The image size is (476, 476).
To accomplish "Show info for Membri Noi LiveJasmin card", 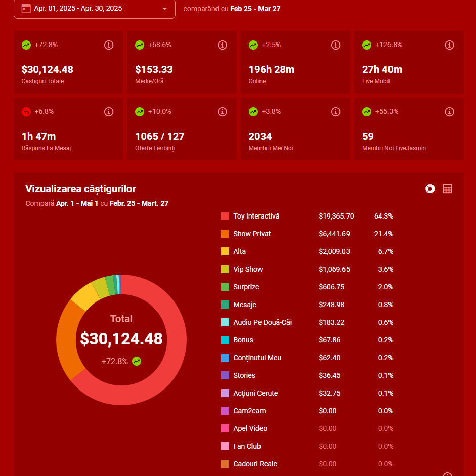I will pyautogui.click(x=449, y=112).
